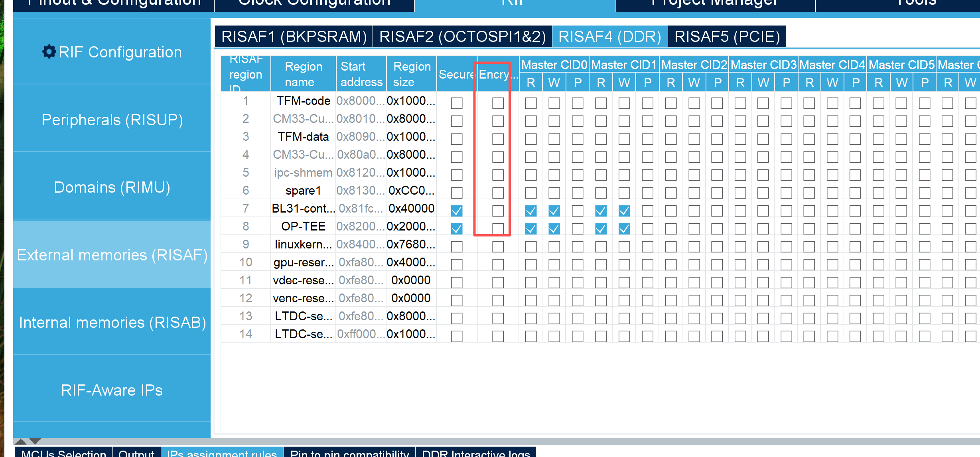
Task: Open IPs assignment rules bottom tab
Action: click(x=222, y=453)
